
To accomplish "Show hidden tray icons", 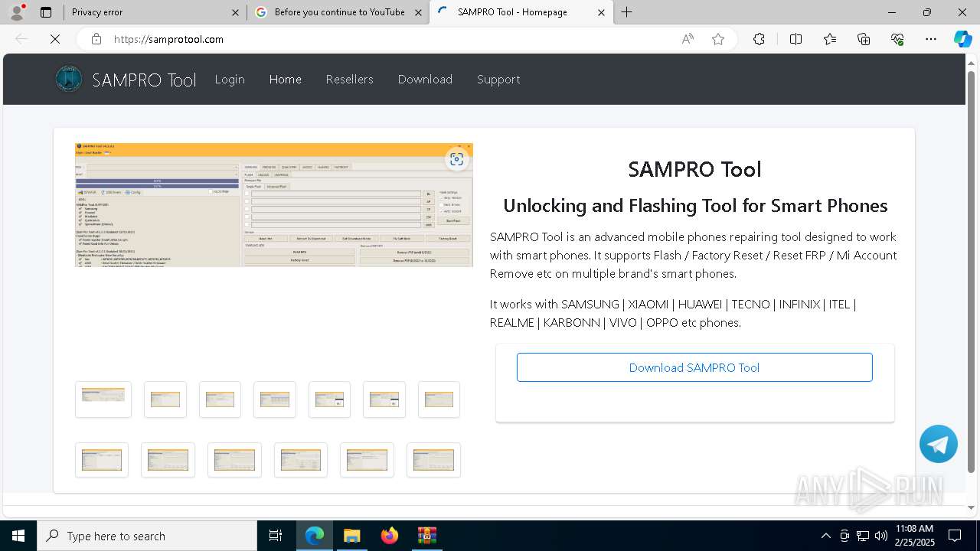I will pos(825,536).
